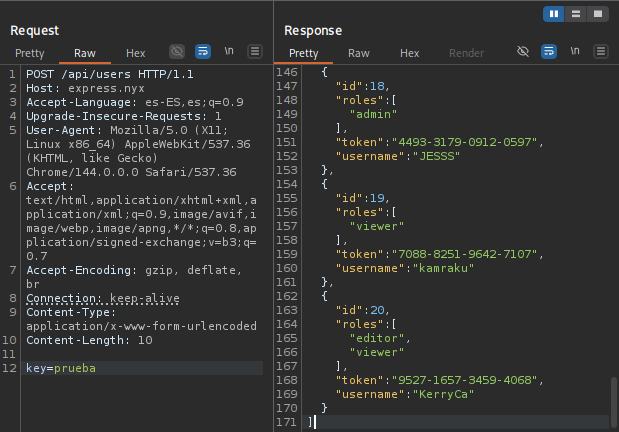
Task: Switch to Hex tab in Request
Action: point(135,53)
